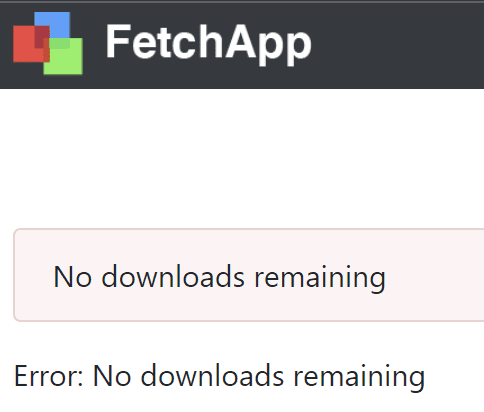484x412 pixels.
Task: Click the FetchApp overlapping squares logo
Action: 48,43
